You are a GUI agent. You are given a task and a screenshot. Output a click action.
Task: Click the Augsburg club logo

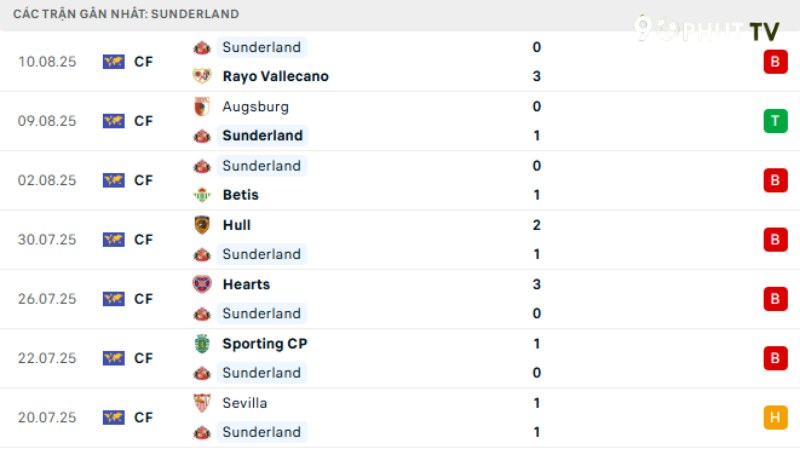coord(202,106)
